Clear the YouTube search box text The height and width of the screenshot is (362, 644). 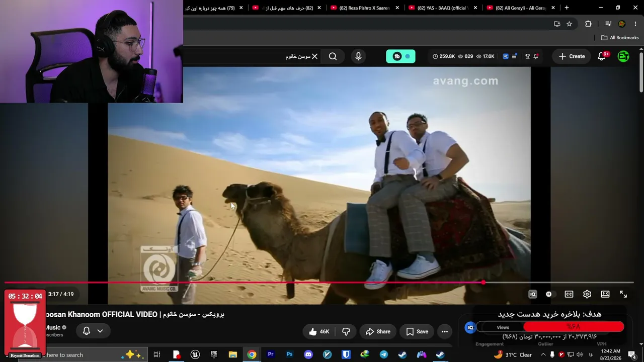314,56
